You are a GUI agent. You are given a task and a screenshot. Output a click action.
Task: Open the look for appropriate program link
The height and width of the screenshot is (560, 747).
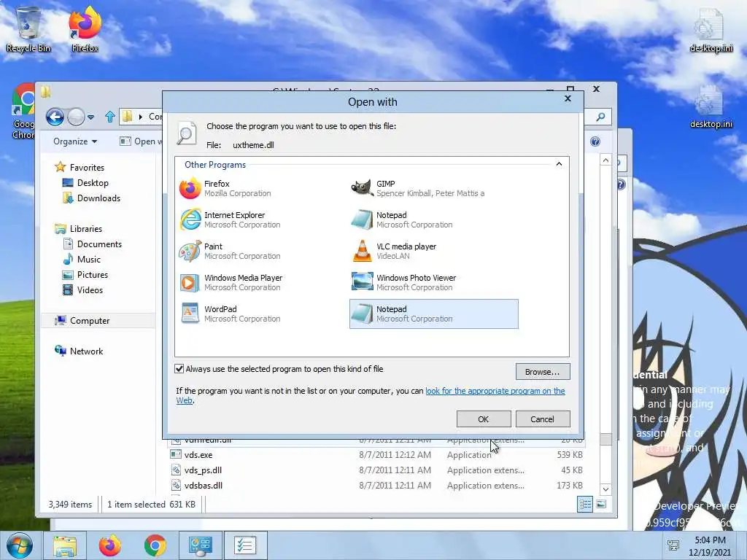[495, 391]
